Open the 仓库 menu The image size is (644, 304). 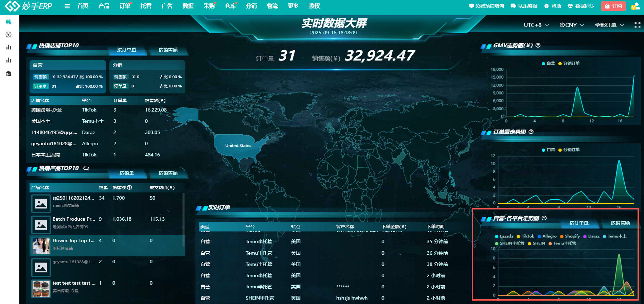230,6
